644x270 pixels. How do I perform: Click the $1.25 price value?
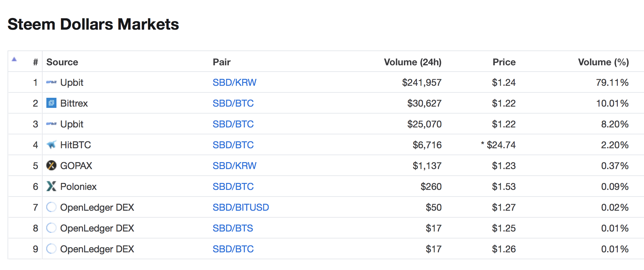pyautogui.click(x=504, y=228)
